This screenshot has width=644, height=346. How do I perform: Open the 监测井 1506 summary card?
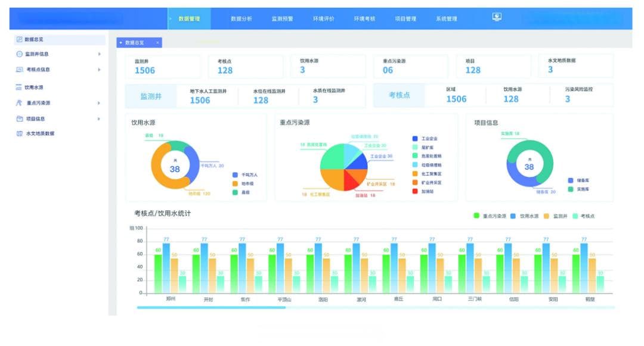163,67
